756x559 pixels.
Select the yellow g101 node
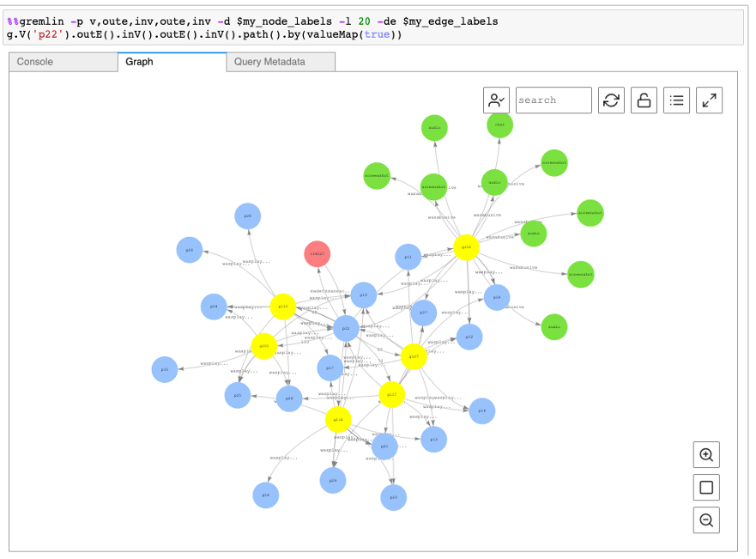[263, 346]
